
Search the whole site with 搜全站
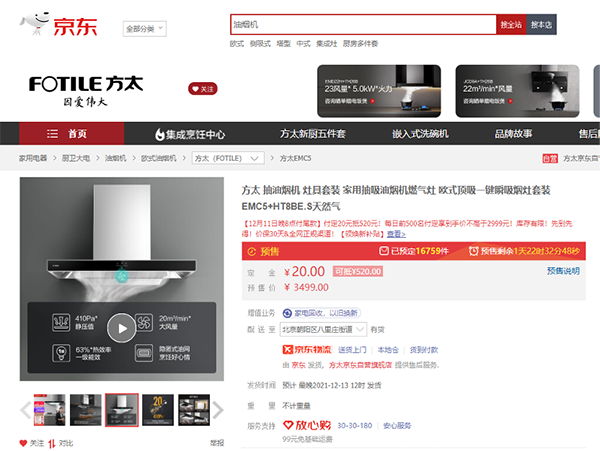511,24
